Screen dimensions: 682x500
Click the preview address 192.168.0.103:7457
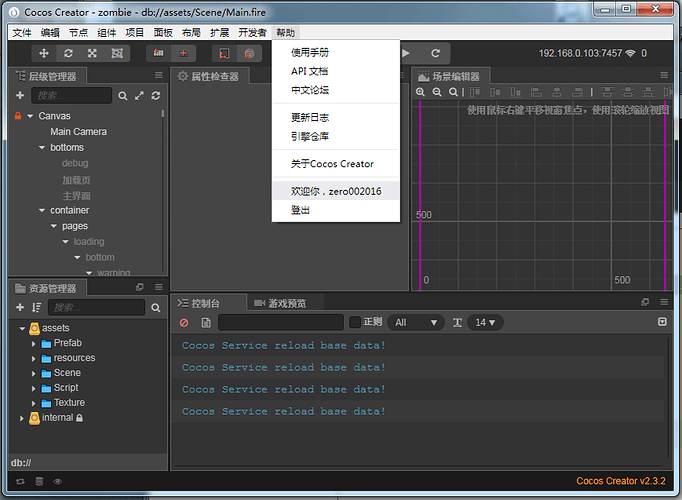pyautogui.click(x=580, y=53)
